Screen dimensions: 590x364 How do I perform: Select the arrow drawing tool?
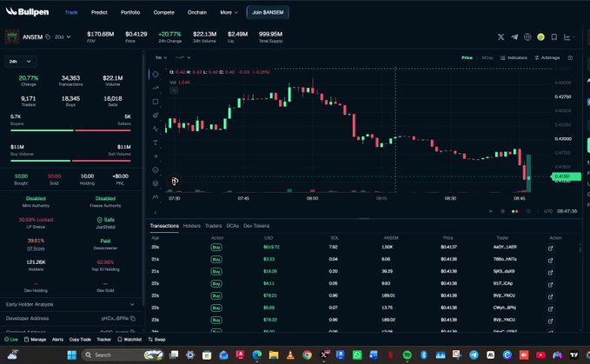click(156, 156)
